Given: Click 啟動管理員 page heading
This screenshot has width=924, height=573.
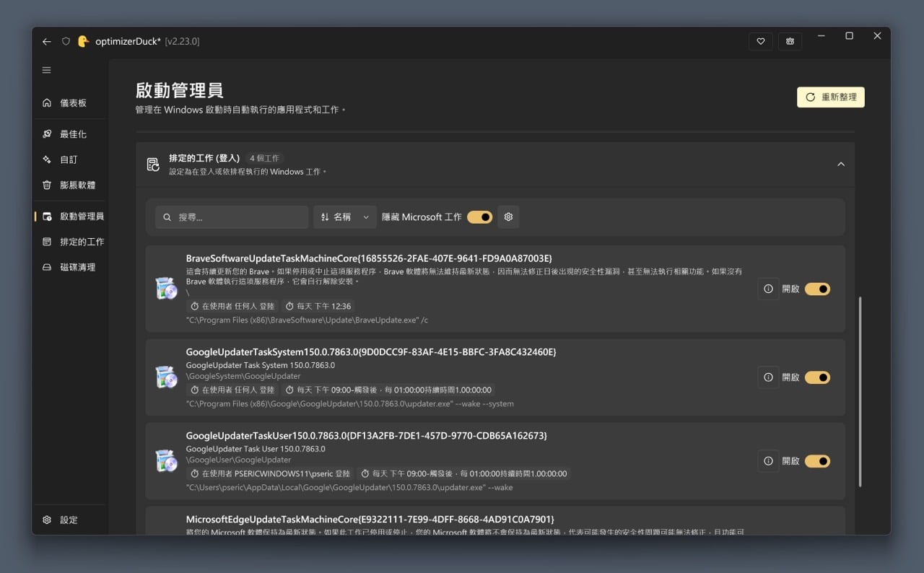Looking at the screenshot, I should click(180, 91).
